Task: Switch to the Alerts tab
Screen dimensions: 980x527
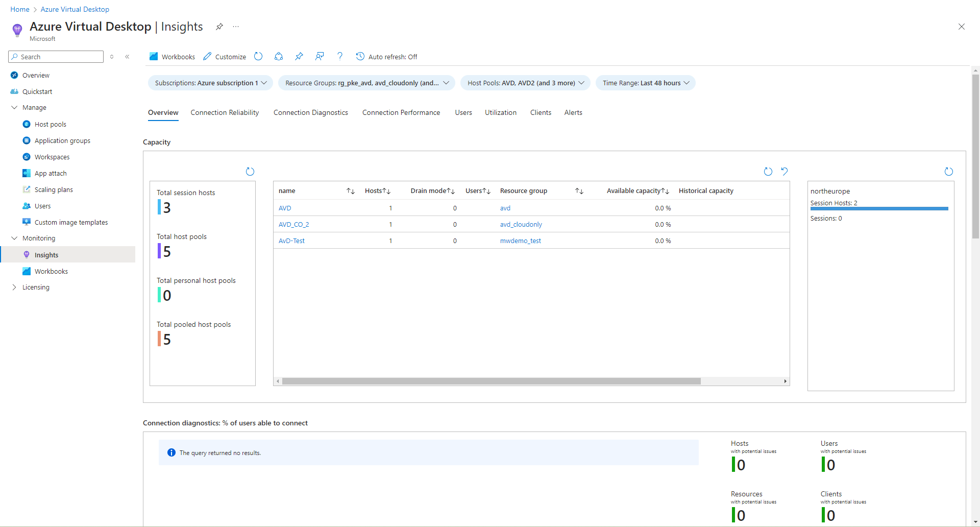Action: [x=573, y=113]
